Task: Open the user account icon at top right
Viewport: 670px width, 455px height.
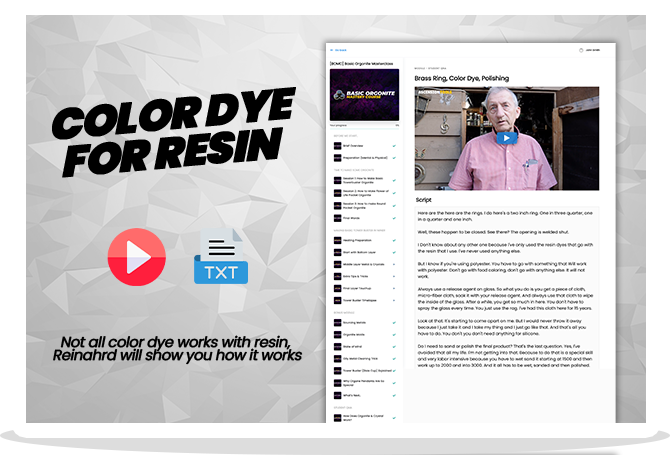Action: pos(582,49)
